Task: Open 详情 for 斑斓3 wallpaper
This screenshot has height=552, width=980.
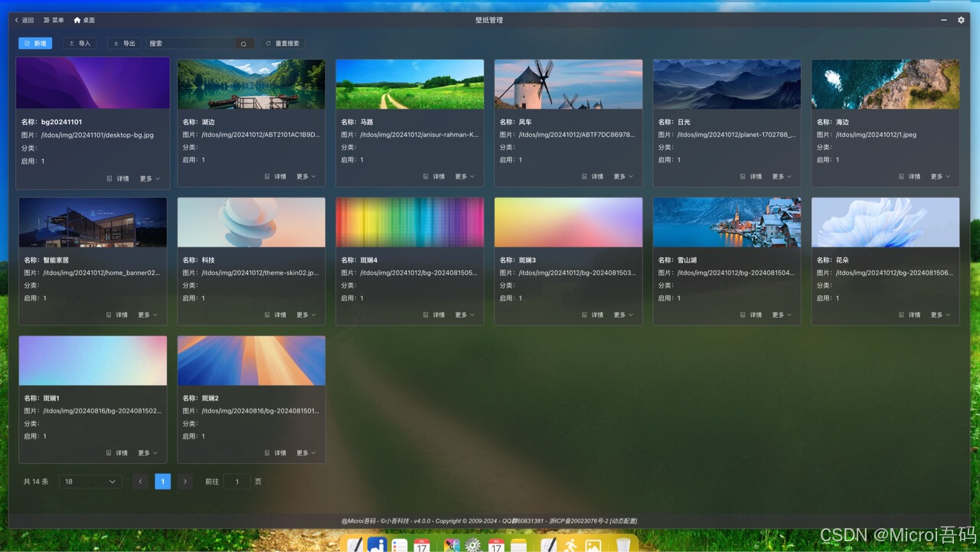Action: click(593, 315)
